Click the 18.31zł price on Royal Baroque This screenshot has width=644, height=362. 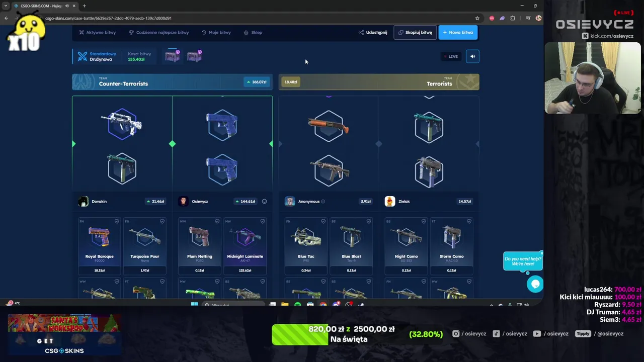100,270
